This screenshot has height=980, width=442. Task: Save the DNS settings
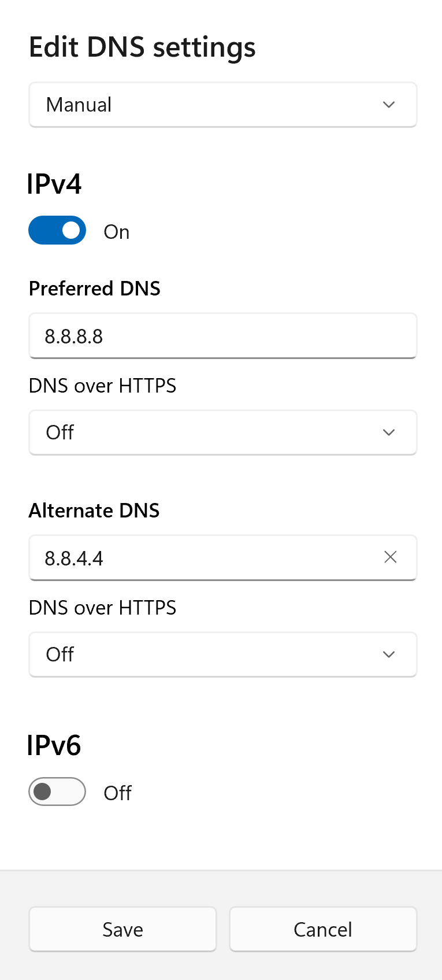pos(122,929)
